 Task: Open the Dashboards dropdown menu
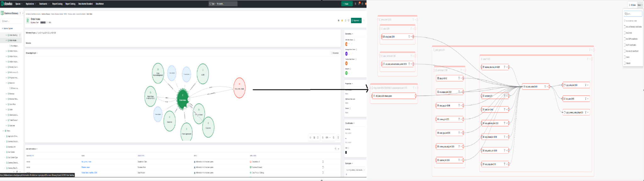tap(44, 4)
